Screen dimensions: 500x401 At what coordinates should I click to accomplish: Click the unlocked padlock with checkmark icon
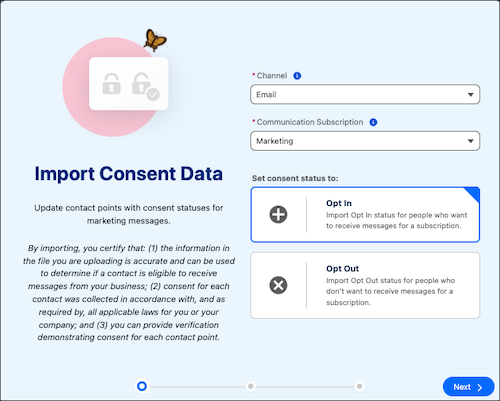tap(145, 86)
